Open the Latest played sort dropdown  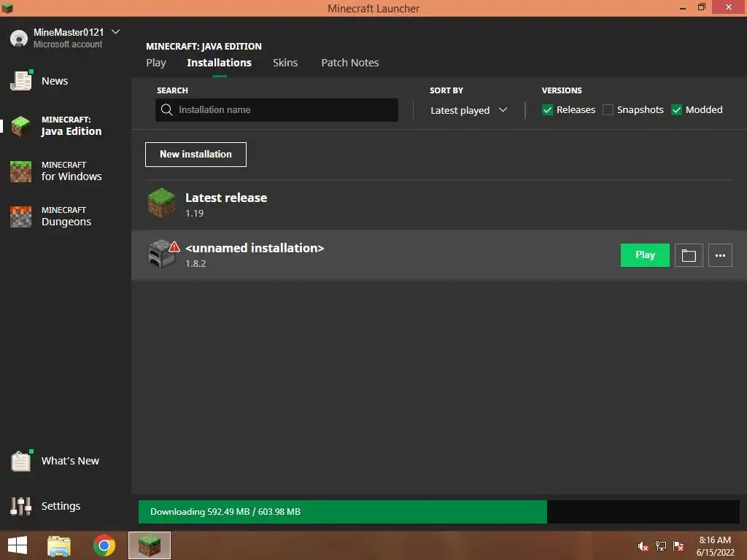coord(469,111)
